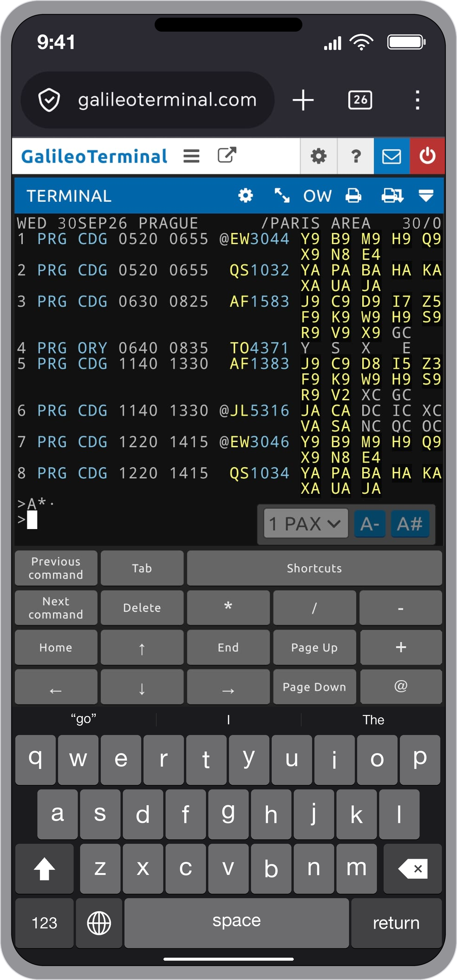The width and height of the screenshot is (457, 980).
Task: Click the A- button
Action: point(370,524)
